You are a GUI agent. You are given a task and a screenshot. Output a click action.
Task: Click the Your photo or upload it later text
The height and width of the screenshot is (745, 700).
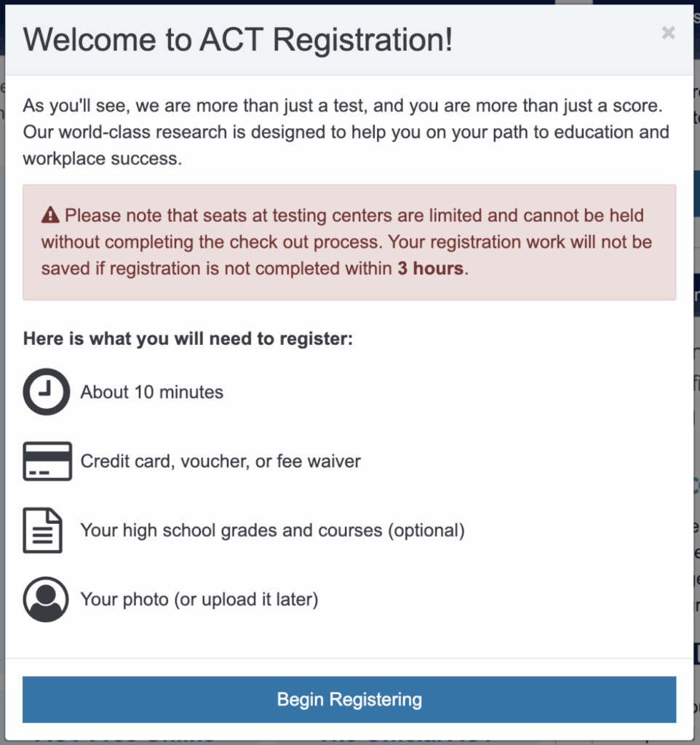point(200,599)
